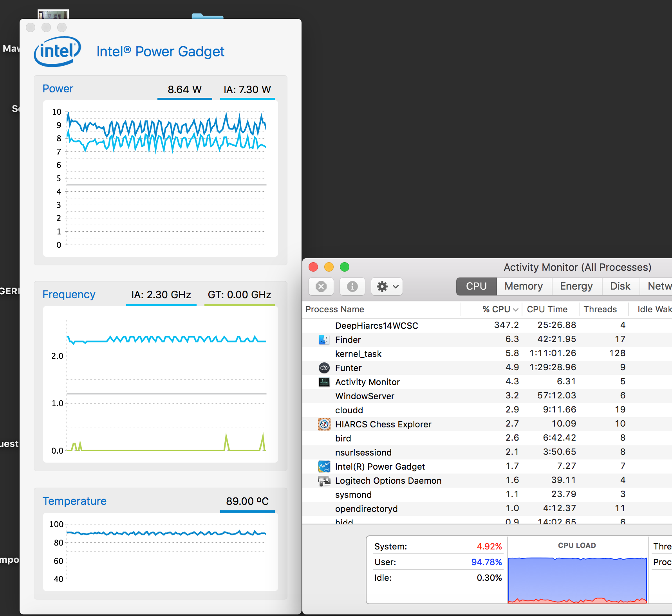
Task: Click the desktop image thumbnail behind Power Gadget
Action: coord(53,14)
